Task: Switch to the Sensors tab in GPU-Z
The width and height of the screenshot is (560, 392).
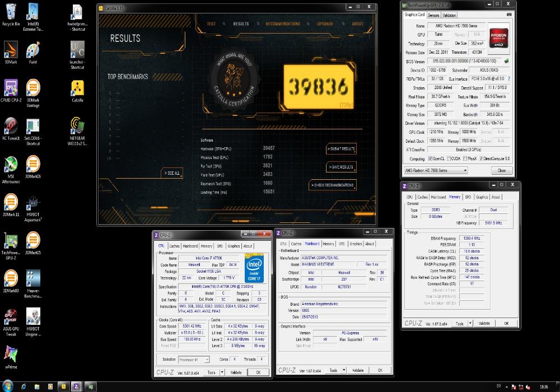Action: [x=433, y=15]
